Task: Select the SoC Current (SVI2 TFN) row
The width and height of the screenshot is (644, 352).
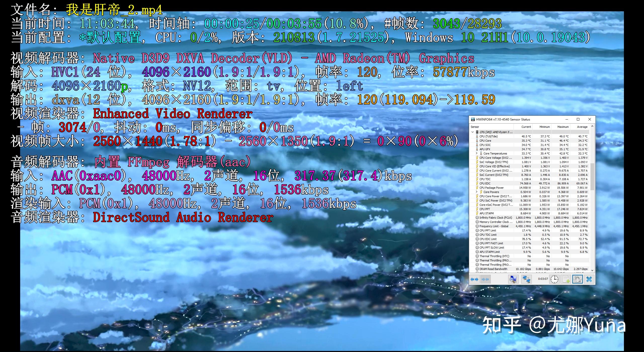Action: pos(529,175)
